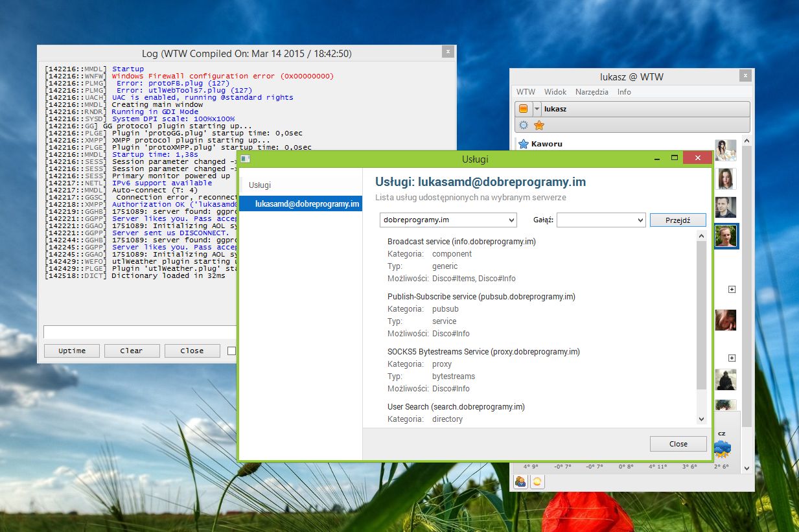Click the orange star icon in WTW toolbar
799x532 pixels.
(538, 125)
